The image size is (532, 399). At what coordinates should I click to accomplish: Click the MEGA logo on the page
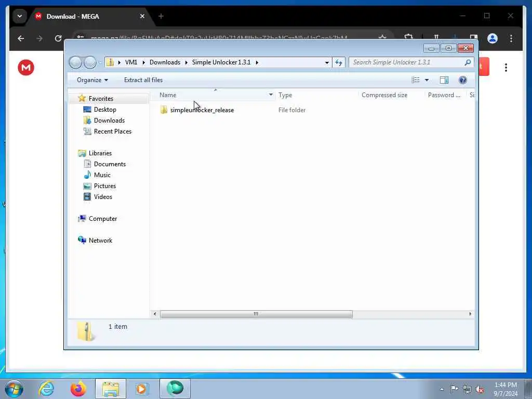(26, 68)
